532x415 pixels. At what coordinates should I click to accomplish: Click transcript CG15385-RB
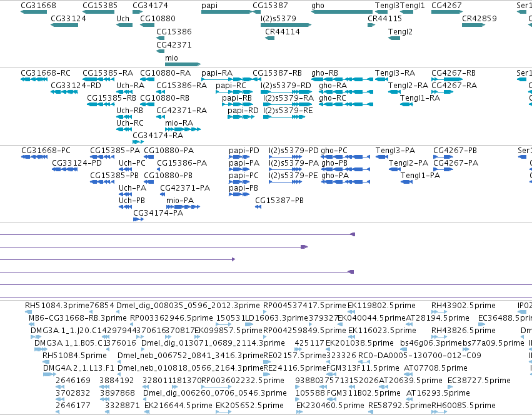111,98
